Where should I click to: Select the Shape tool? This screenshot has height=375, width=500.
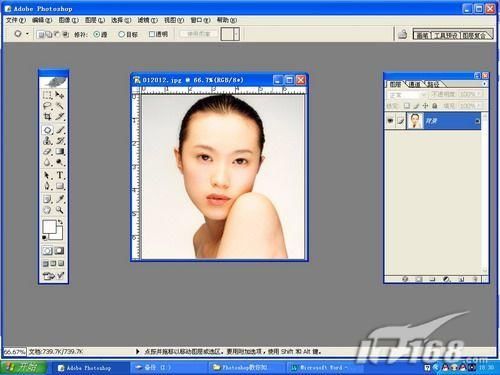click(x=60, y=186)
